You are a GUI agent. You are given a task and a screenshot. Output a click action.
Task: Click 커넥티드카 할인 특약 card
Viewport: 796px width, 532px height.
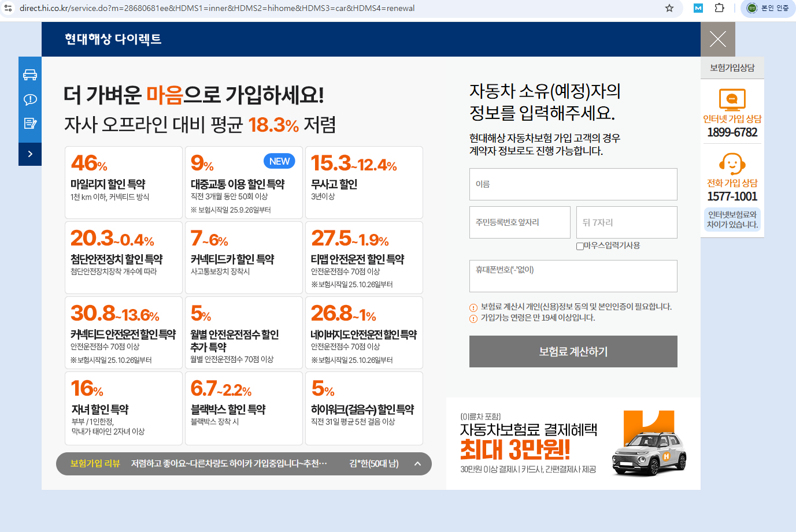click(x=244, y=258)
